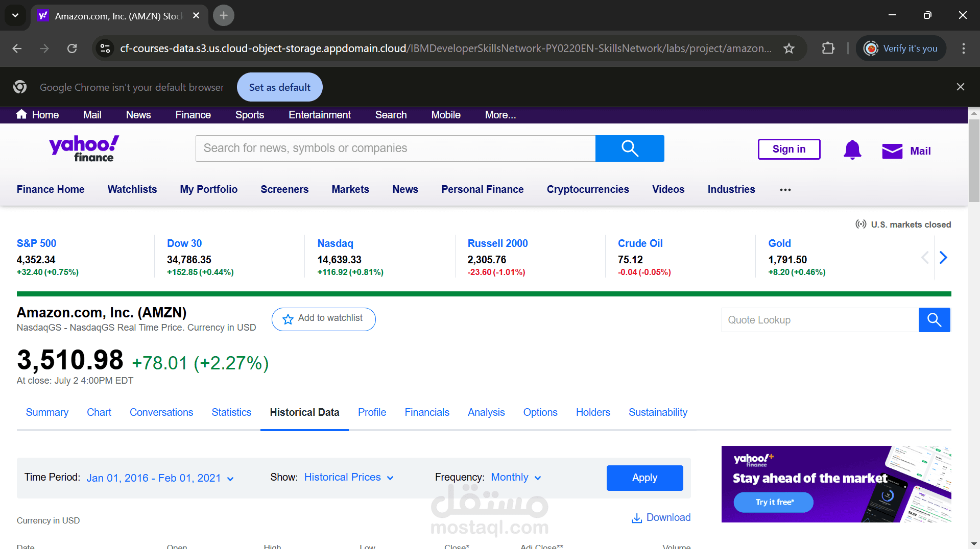This screenshot has height=549, width=980.
Task: Click the Gold commodity link
Action: click(x=779, y=243)
